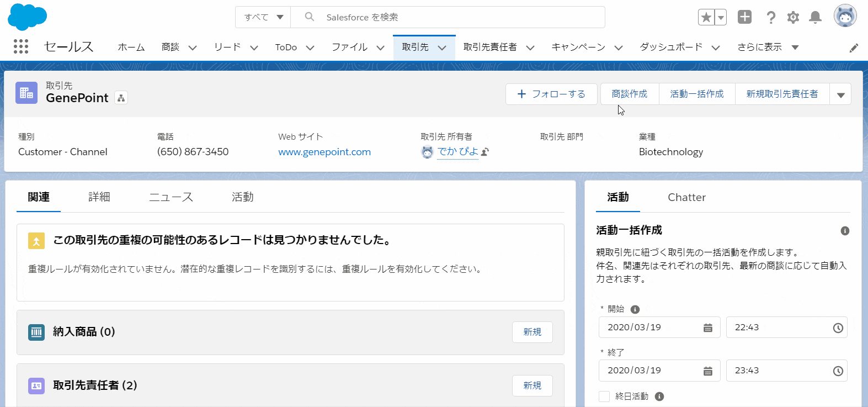Image resolution: width=868 pixels, height=407 pixels.
Task: Click the 納入商品 related list icon
Action: click(36, 332)
